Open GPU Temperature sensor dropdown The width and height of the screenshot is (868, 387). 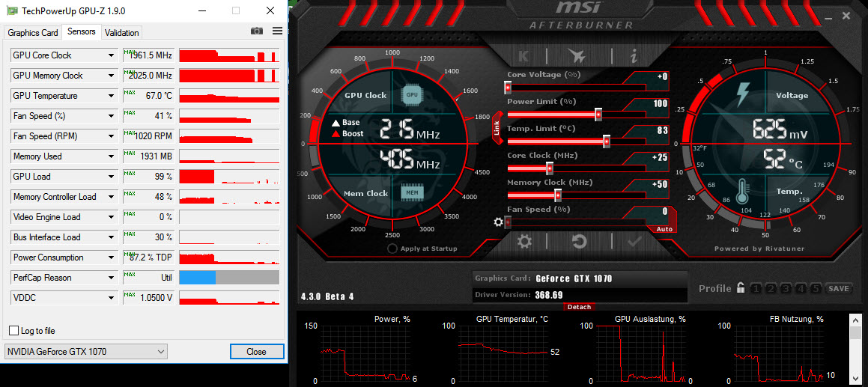pos(112,96)
